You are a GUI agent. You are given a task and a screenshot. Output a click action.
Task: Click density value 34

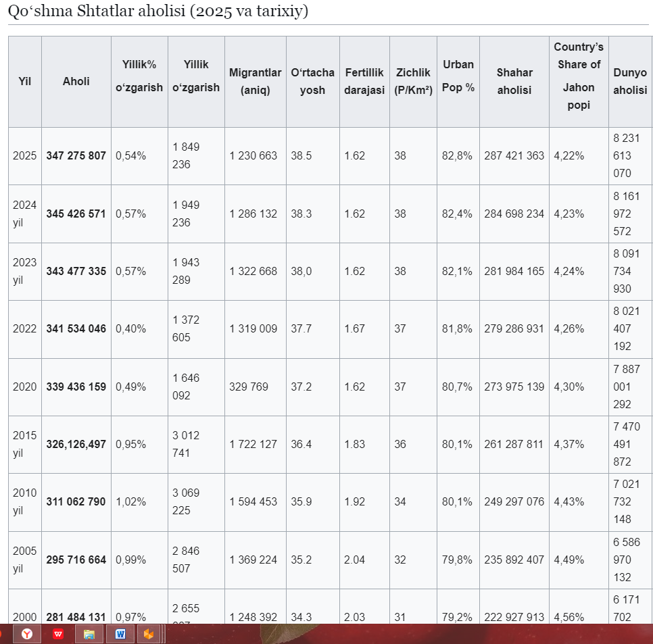coord(400,501)
